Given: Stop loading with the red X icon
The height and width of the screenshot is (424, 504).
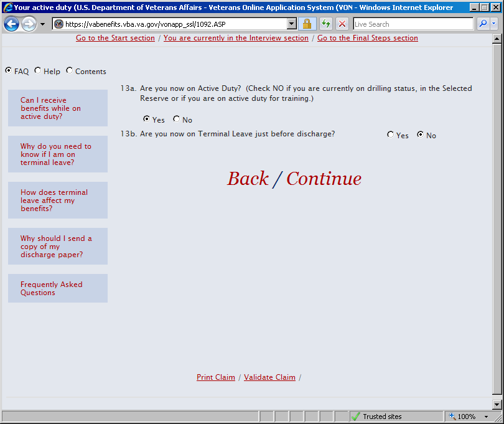Looking at the screenshot, I should [x=342, y=24].
